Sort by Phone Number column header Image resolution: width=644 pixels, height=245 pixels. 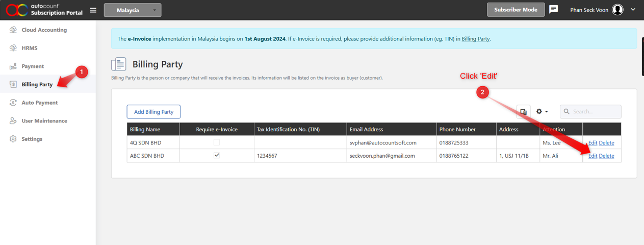point(467,129)
